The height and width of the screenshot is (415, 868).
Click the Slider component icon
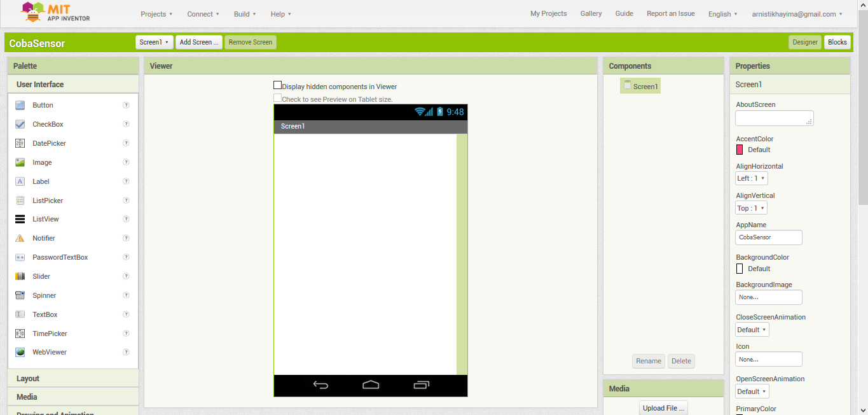pyautogui.click(x=20, y=276)
